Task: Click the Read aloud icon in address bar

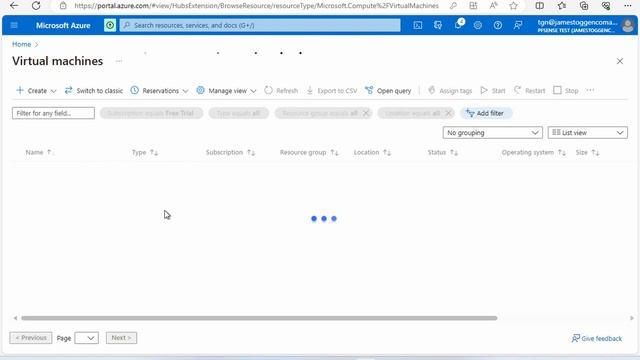Action: [x=493, y=6]
